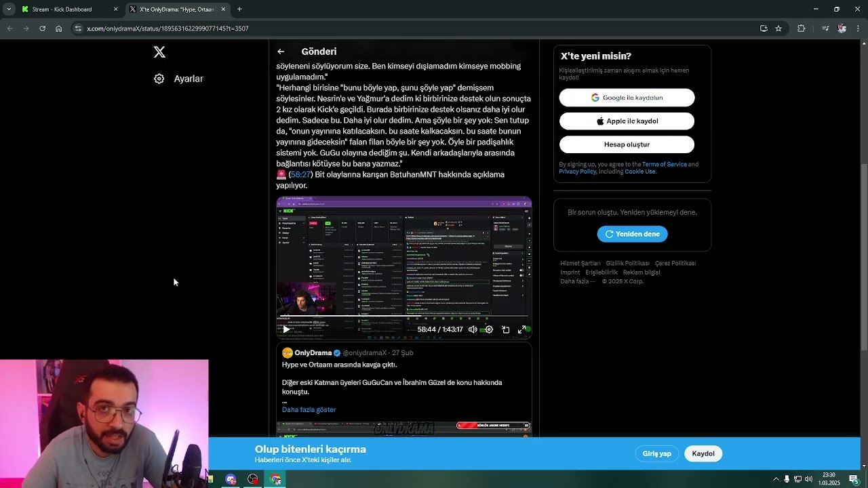Close the Kick Dashboard tab

[115, 9]
